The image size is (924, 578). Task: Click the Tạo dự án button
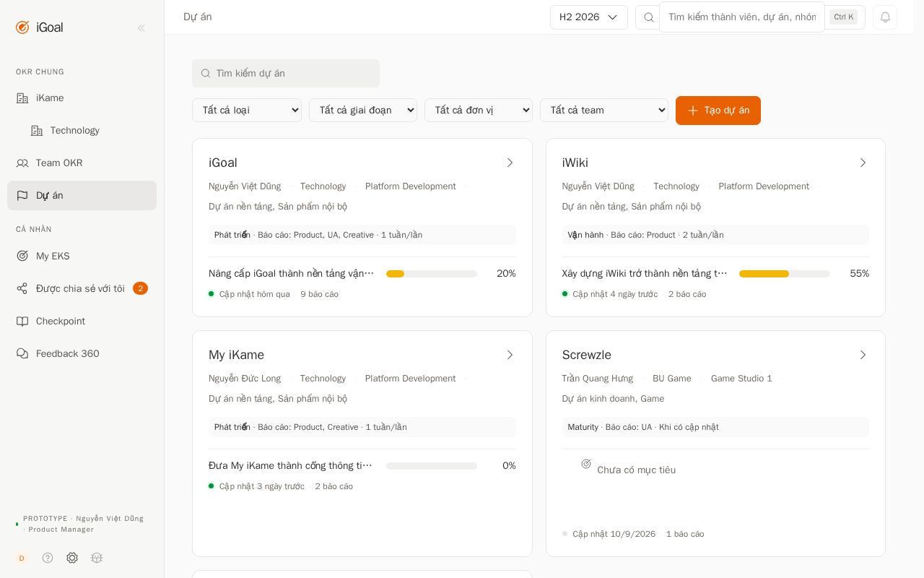coord(718,111)
